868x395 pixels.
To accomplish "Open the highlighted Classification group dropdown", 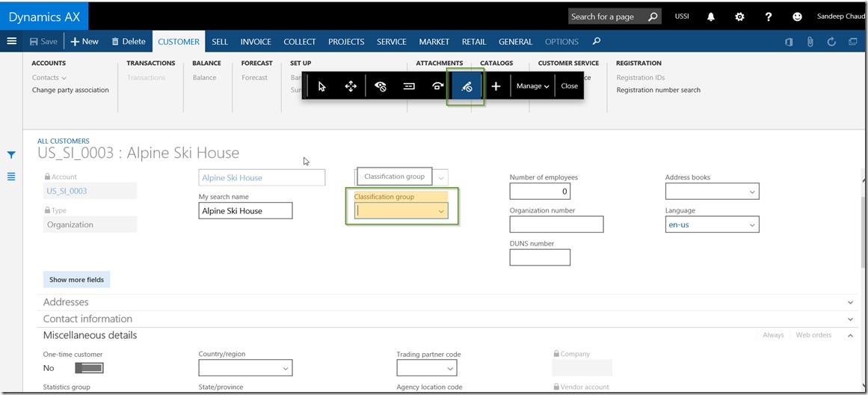I will [441, 211].
